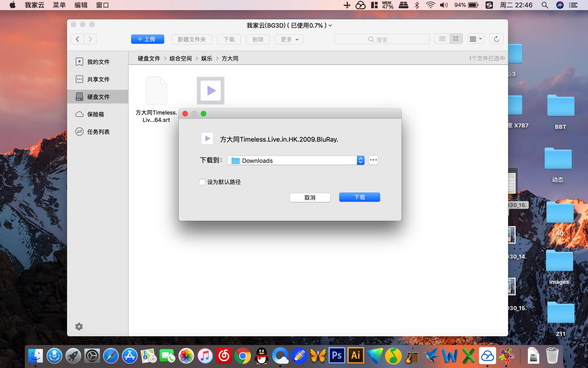Launch QQ from the Dock
The width and height of the screenshot is (588, 368).
click(261, 355)
